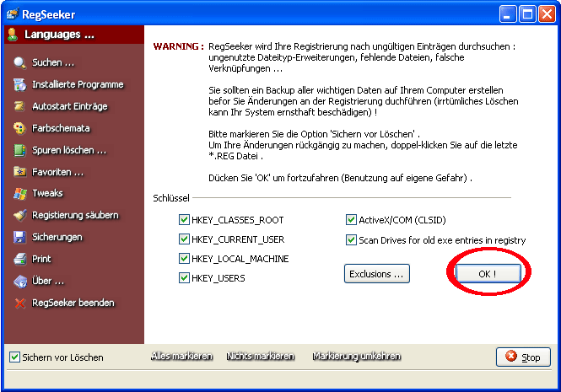Confirm with the OK ! button
The image size is (561, 392).
pos(488,274)
